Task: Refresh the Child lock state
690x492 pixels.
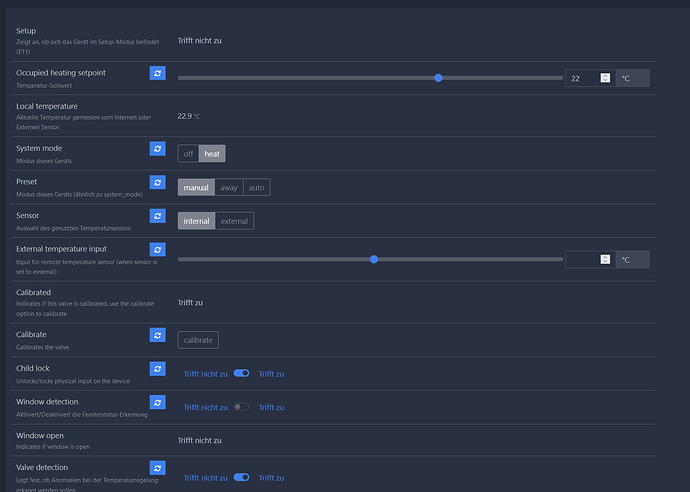Action: tap(158, 369)
